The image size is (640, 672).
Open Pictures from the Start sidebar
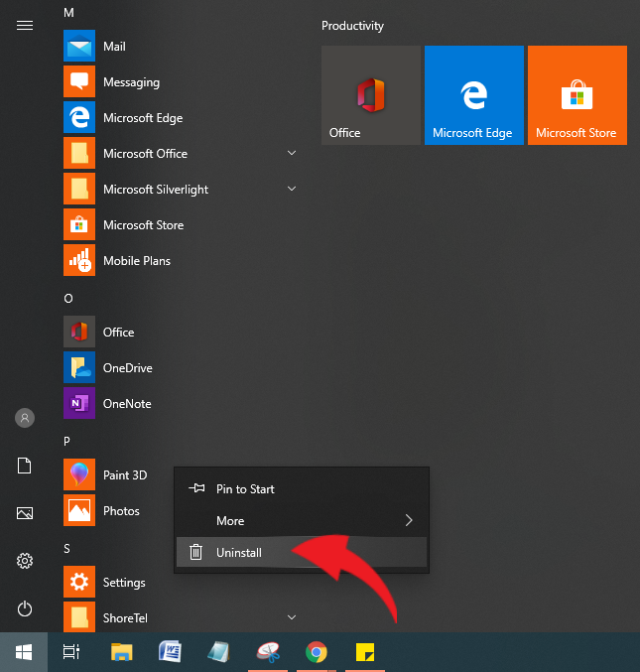coord(25,513)
